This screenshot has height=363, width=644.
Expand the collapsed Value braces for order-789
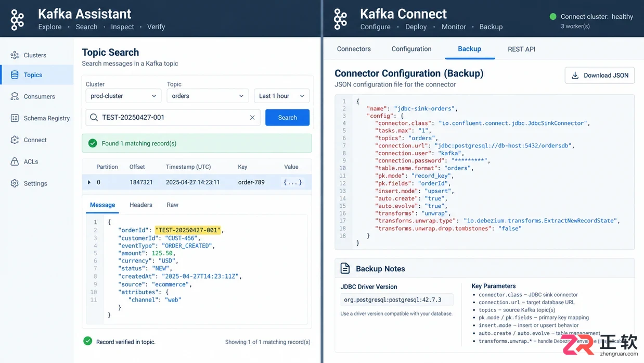pyautogui.click(x=292, y=182)
